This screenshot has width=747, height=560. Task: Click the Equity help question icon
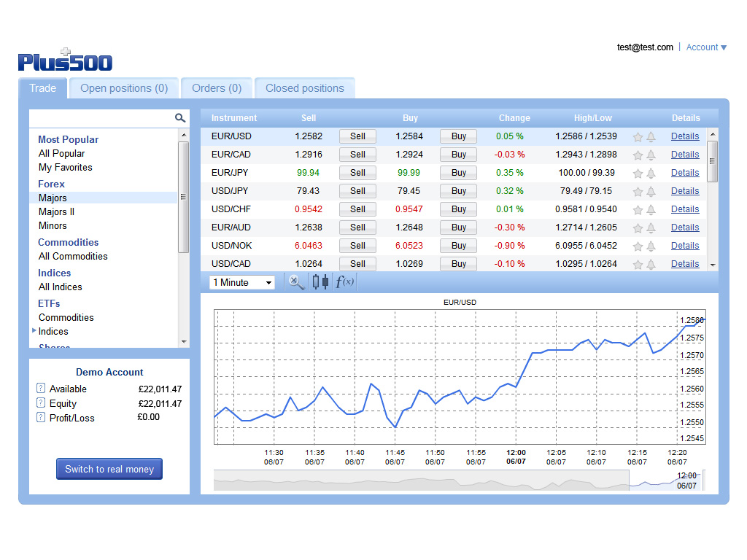tap(41, 402)
